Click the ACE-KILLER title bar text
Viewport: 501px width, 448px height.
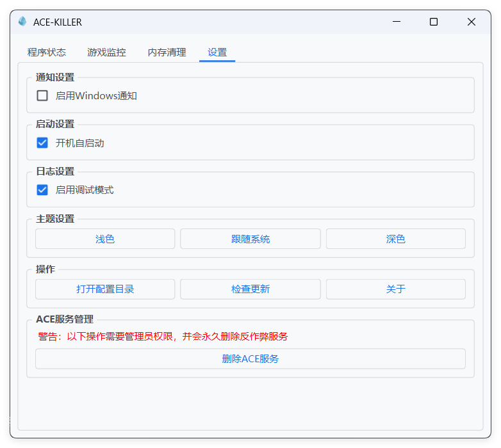[58, 22]
